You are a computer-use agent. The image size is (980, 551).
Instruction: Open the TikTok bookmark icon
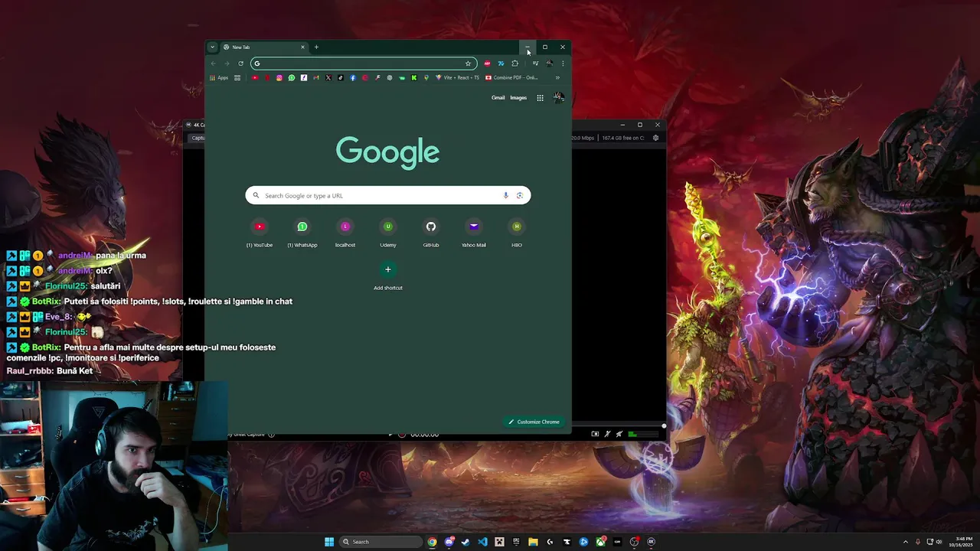click(x=341, y=77)
